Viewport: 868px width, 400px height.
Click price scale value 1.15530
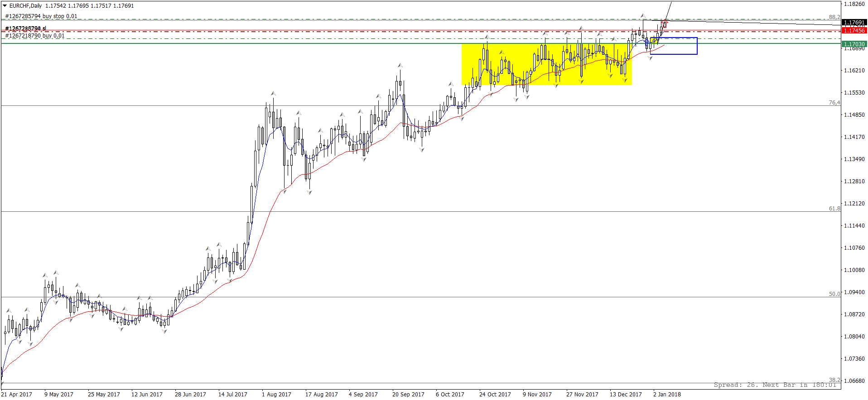854,93
